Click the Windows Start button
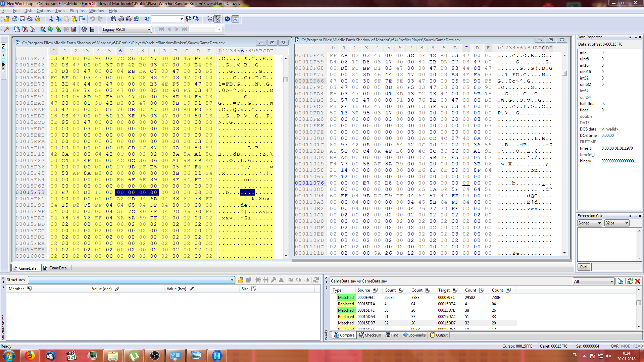The height and width of the screenshot is (362, 644). click(9, 356)
